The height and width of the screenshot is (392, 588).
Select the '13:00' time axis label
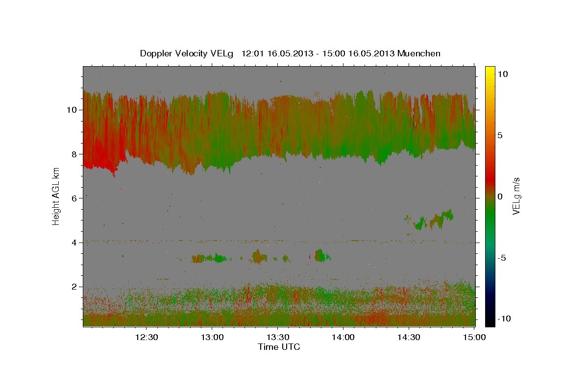tap(212, 337)
